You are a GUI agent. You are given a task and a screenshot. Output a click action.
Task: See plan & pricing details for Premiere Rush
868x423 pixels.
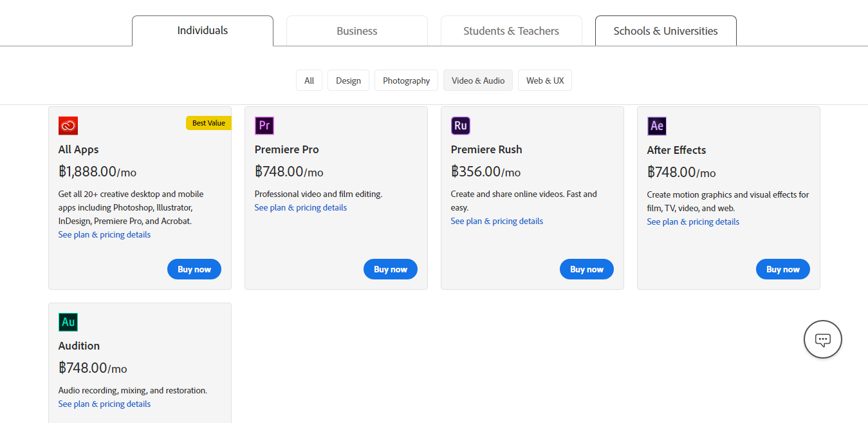point(497,221)
